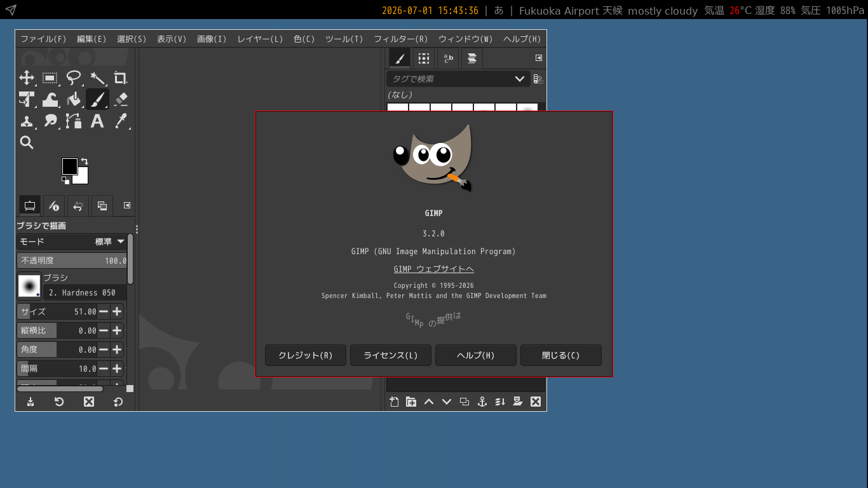Select the Warp Transform tool
Viewport: 868px width, 488px height.
coord(50,100)
